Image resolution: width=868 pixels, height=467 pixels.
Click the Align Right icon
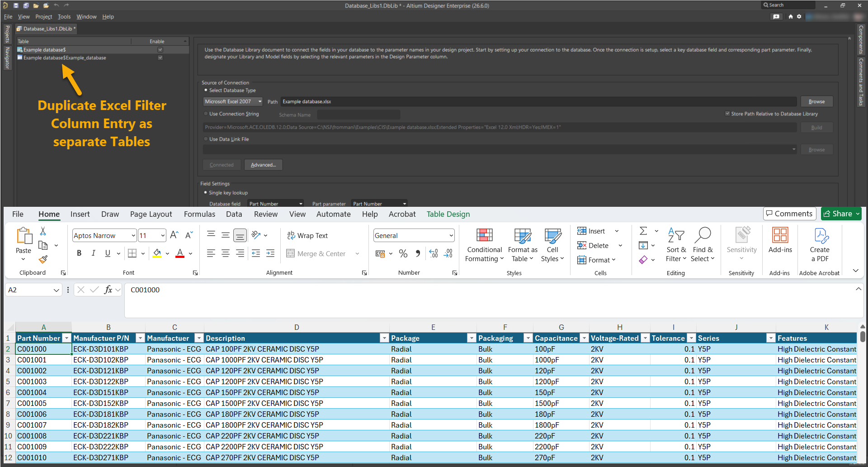(240, 253)
